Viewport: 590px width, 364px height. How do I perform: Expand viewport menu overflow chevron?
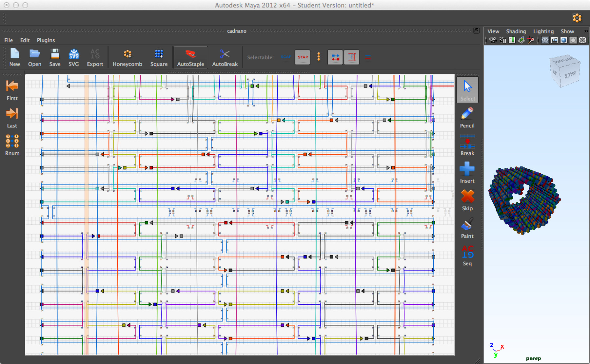[x=586, y=31]
